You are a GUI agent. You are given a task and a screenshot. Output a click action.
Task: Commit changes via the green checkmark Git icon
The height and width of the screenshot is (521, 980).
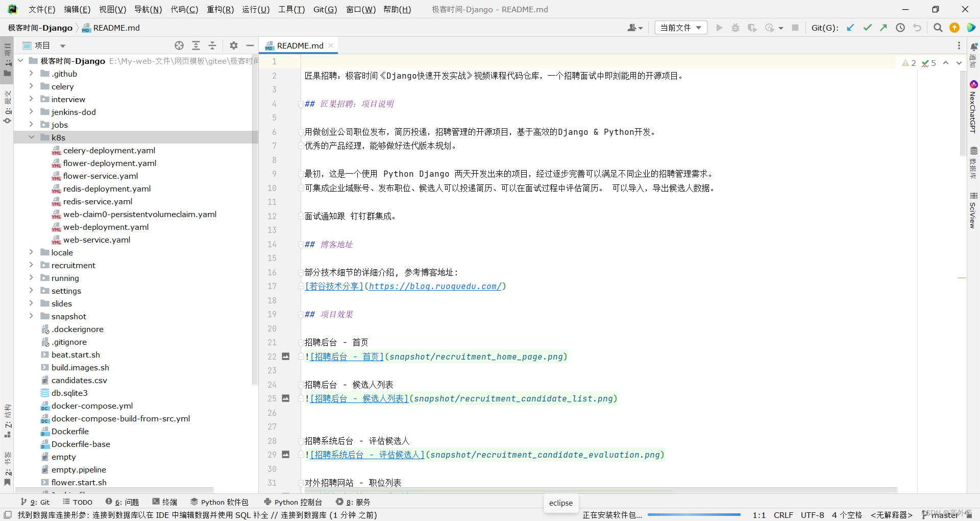pyautogui.click(x=868, y=28)
